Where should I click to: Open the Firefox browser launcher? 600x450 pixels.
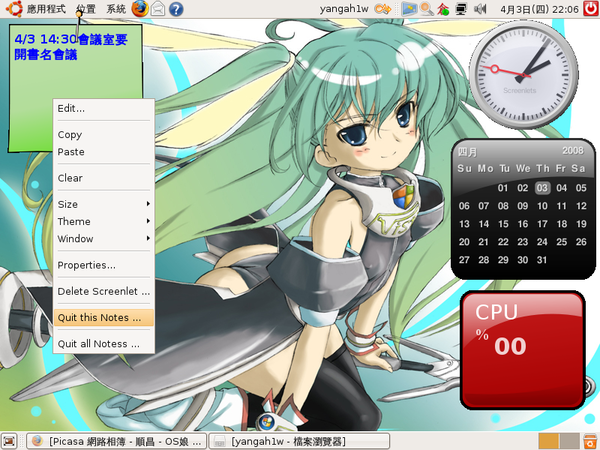tap(140, 8)
